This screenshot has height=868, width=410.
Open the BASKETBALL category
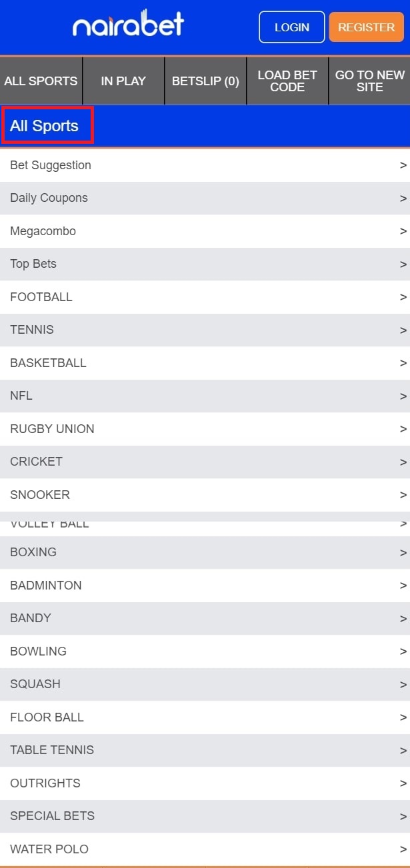pyautogui.click(x=48, y=363)
